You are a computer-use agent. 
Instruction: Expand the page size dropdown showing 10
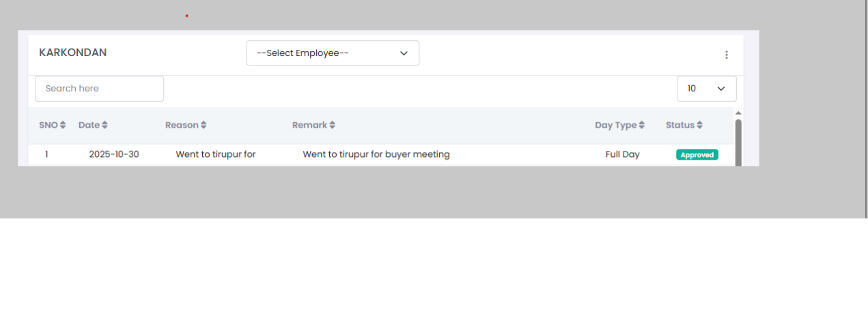point(706,89)
